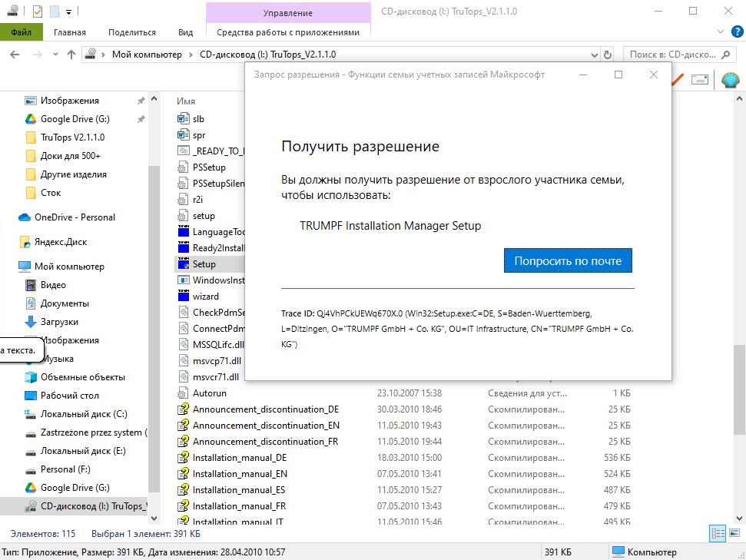Open Classic Shell settings via seashell icon

[x=731, y=79]
